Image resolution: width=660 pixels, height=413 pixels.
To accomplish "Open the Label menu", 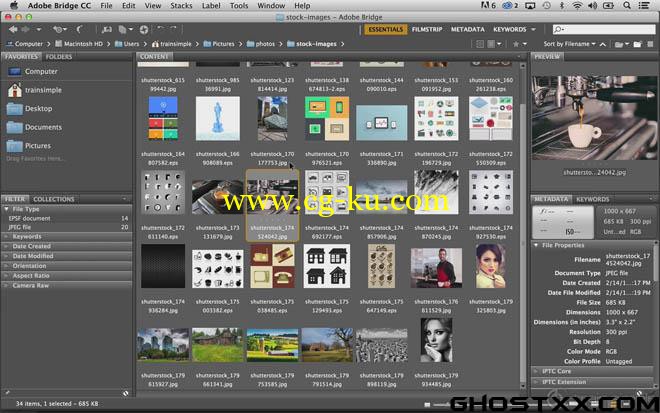I will (x=211, y=5).
